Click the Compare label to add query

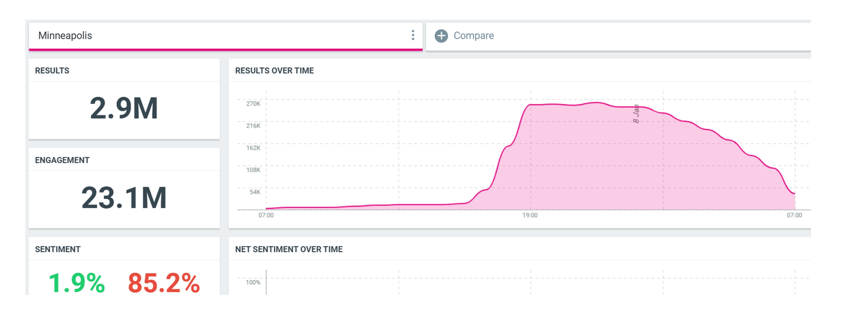473,36
